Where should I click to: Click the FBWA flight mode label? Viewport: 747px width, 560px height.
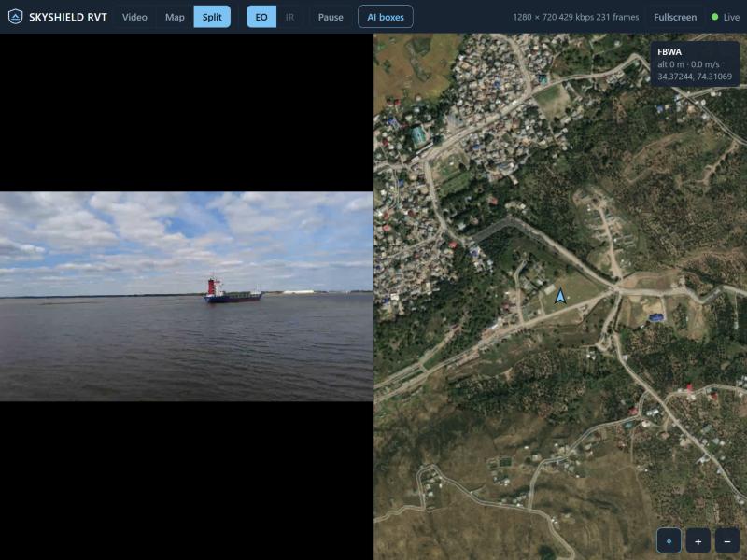669,52
